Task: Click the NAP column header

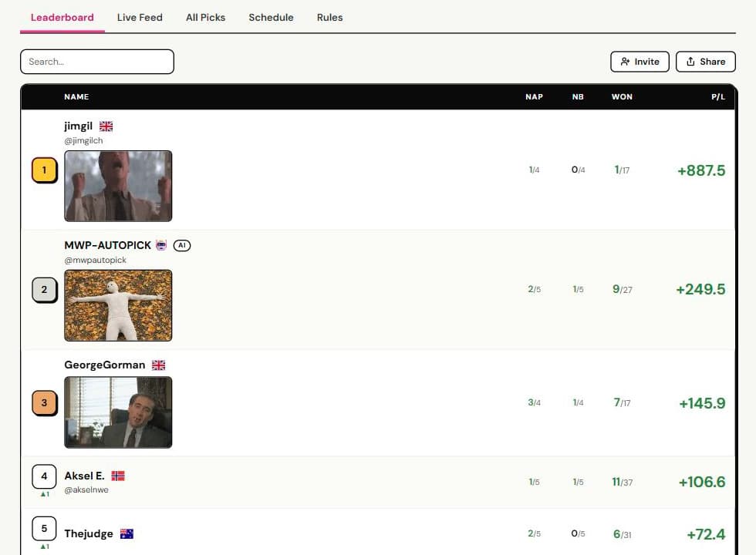Action: click(534, 97)
